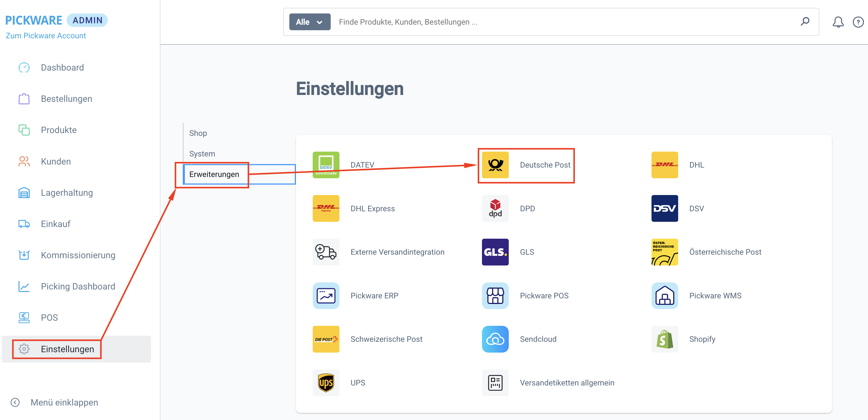Open Lagerhaltung in the sidebar
The height and width of the screenshot is (420, 868).
(67, 192)
